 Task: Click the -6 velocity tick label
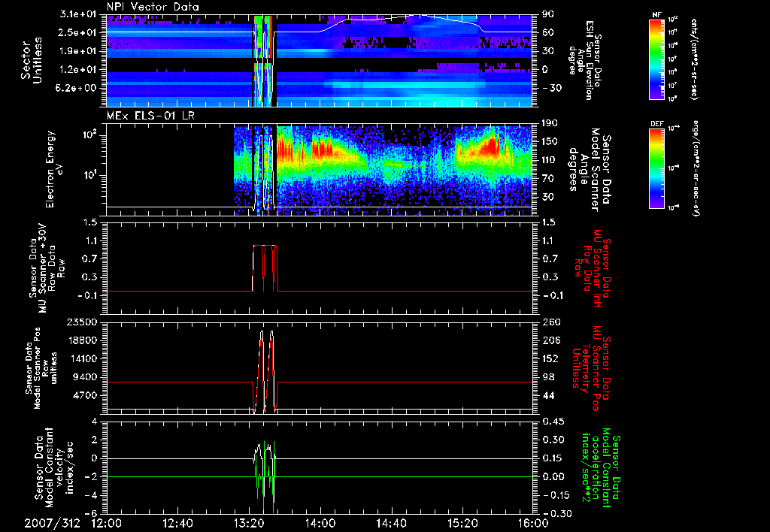click(x=92, y=514)
